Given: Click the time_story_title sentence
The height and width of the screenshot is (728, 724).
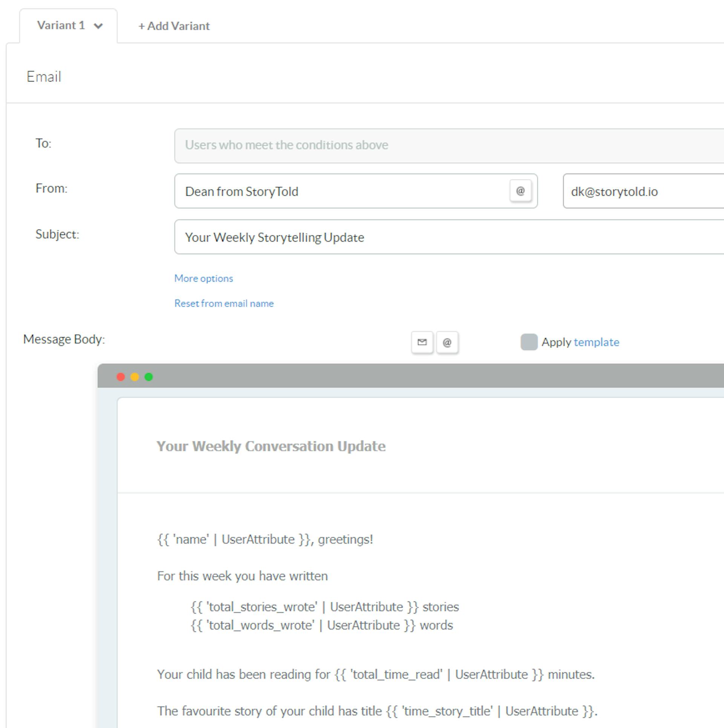Looking at the screenshot, I should (x=377, y=711).
